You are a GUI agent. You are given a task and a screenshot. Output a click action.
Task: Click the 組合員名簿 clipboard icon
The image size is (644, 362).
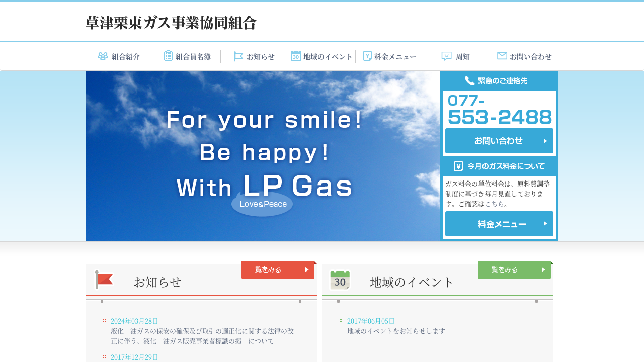click(x=169, y=56)
